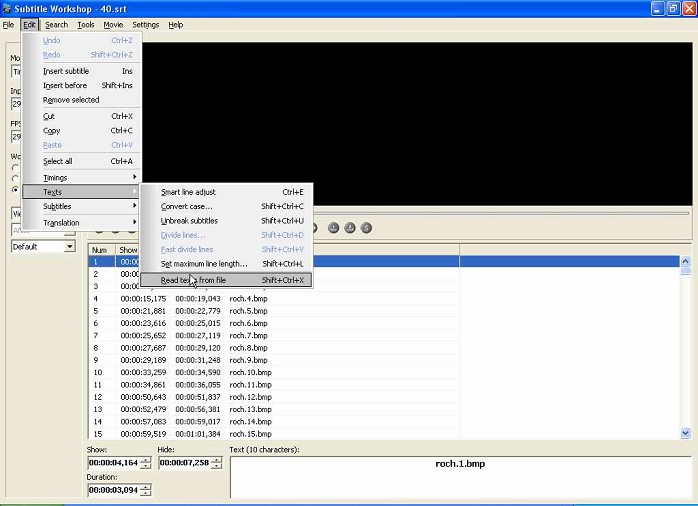Select the topmost work mode radio button
This screenshot has height=506, width=698.
[16, 168]
